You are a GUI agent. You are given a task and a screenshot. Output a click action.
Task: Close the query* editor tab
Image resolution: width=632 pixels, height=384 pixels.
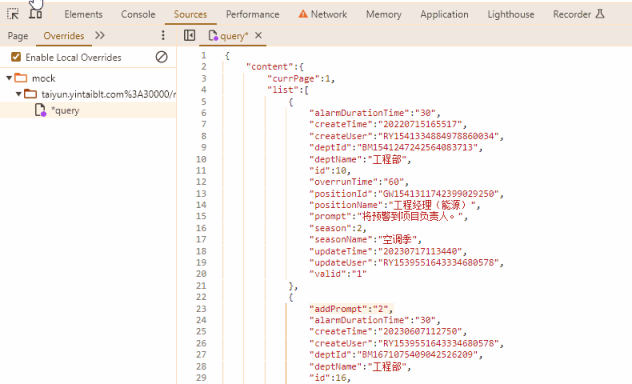click(258, 35)
